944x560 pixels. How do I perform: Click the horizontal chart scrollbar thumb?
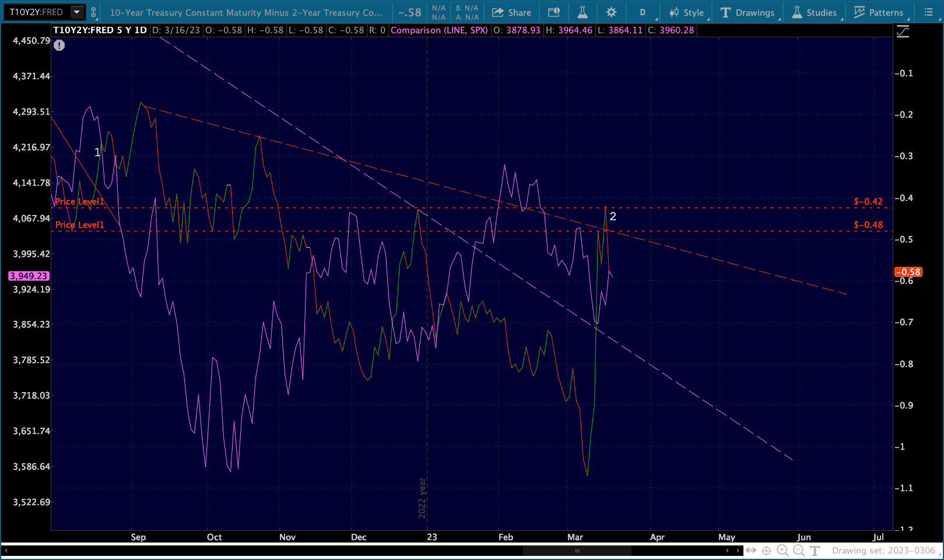tap(577, 551)
